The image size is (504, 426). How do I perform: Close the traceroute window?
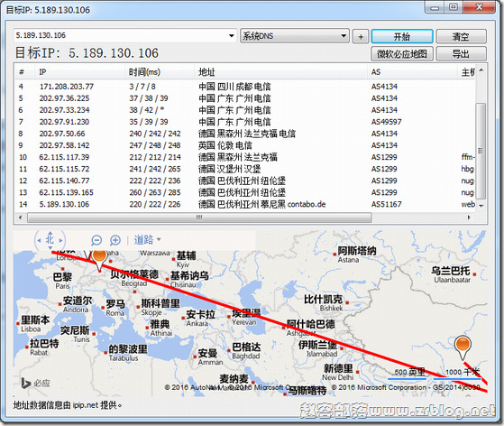click(x=480, y=7)
